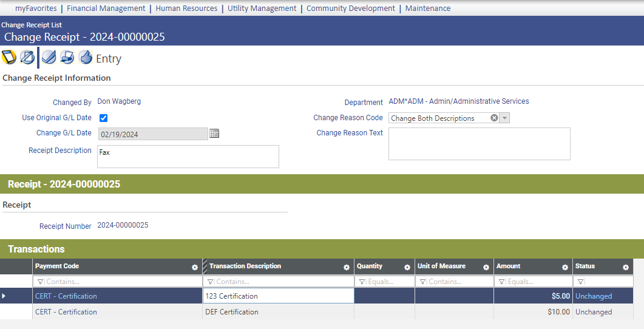Sort by Transaction Description column header
The width and height of the screenshot is (644, 329).
[x=245, y=266]
